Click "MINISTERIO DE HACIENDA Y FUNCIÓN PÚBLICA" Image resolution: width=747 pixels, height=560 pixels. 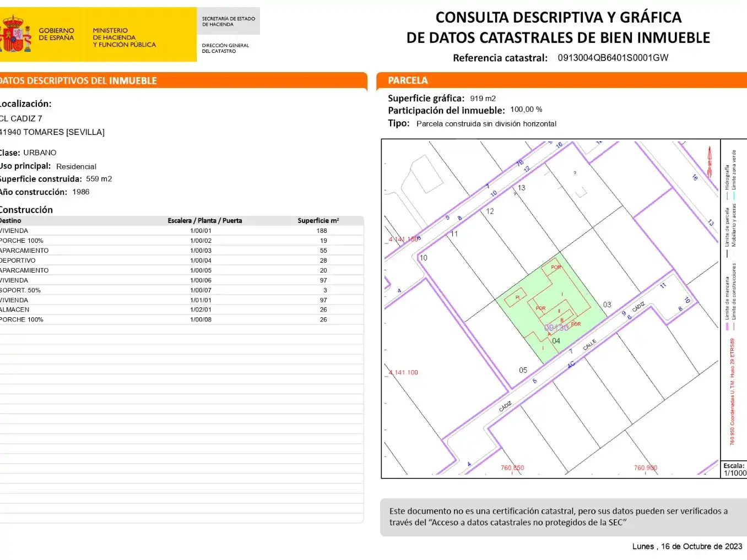(x=124, y=37)
